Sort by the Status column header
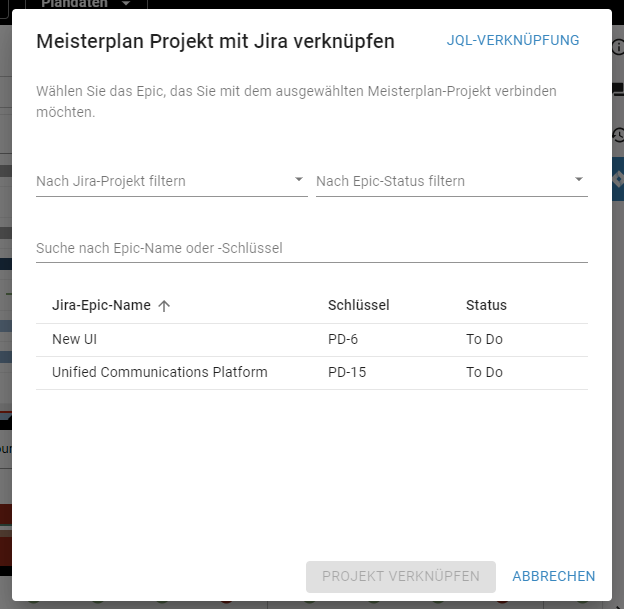The height and width of the screenshot is (609, 624). 486,305
